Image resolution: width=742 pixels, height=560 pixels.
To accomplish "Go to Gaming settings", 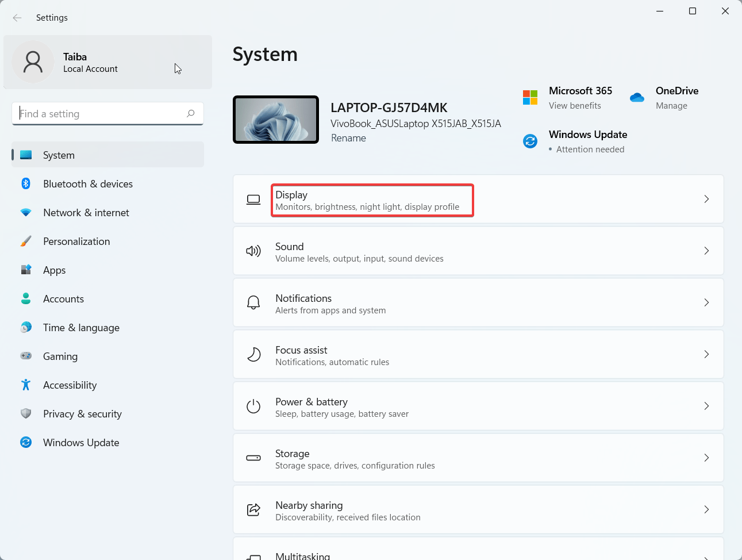I will (x=108, y=356).
